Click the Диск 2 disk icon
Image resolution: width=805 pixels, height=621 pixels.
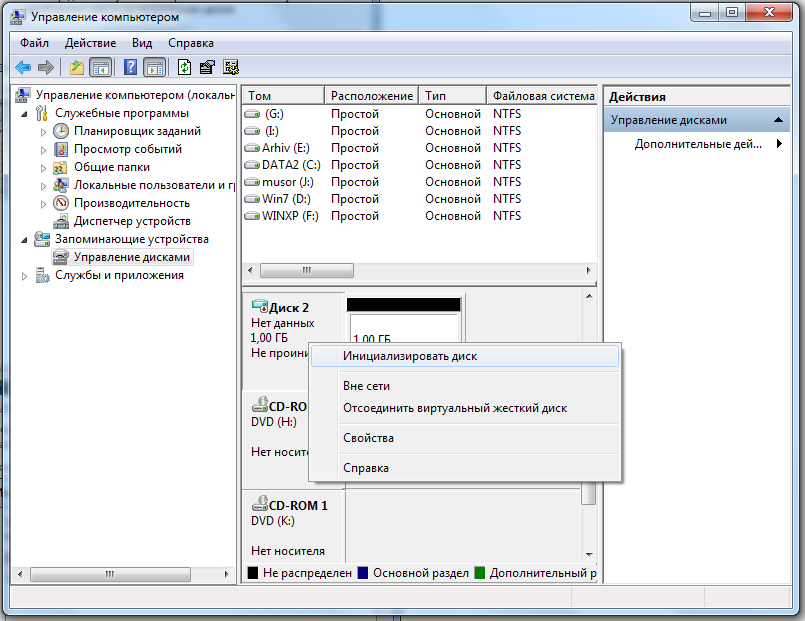pos(260,306)
